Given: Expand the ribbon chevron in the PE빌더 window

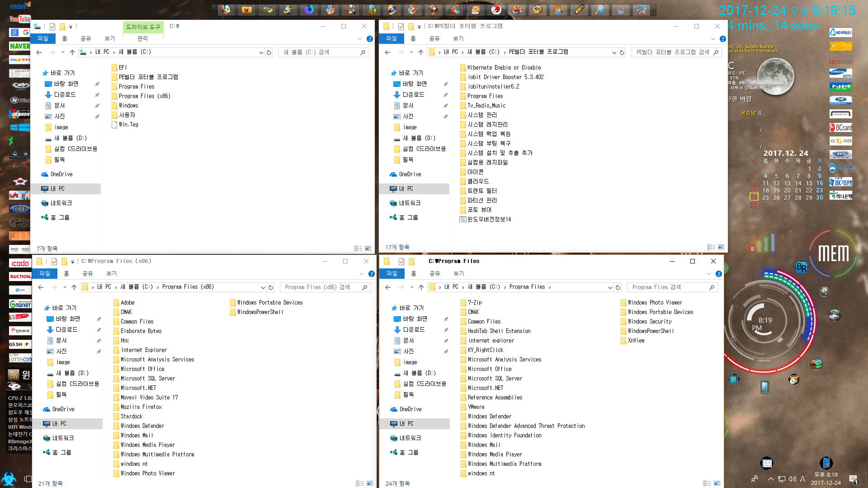Looking at the screenshot, I should pos(713,39).
